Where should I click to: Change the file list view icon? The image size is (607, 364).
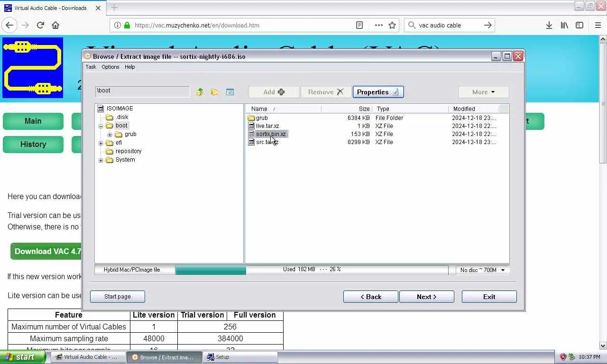pos(230,92)
